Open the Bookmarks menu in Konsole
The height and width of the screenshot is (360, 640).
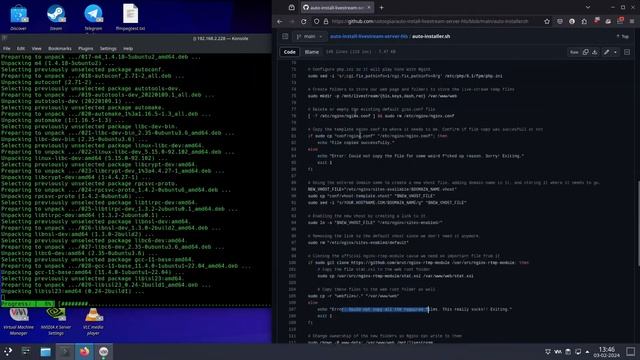pyautogui.click(x=60, y=49)
